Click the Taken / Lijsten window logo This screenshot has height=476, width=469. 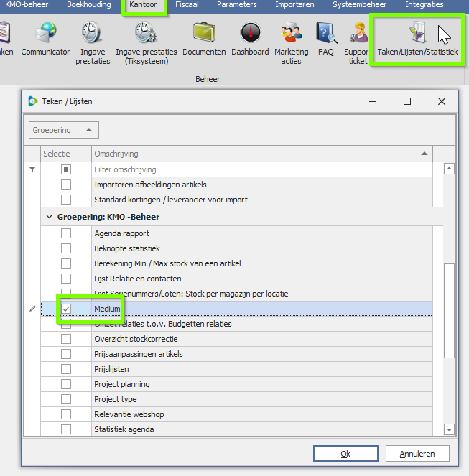tap(33, 101)
